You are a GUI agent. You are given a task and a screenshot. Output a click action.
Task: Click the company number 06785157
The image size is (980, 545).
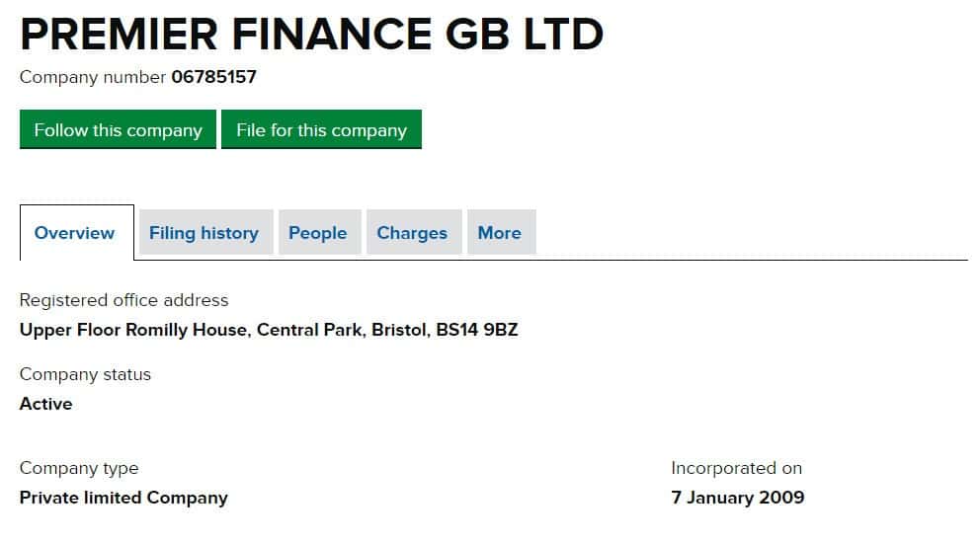point(214,76)
